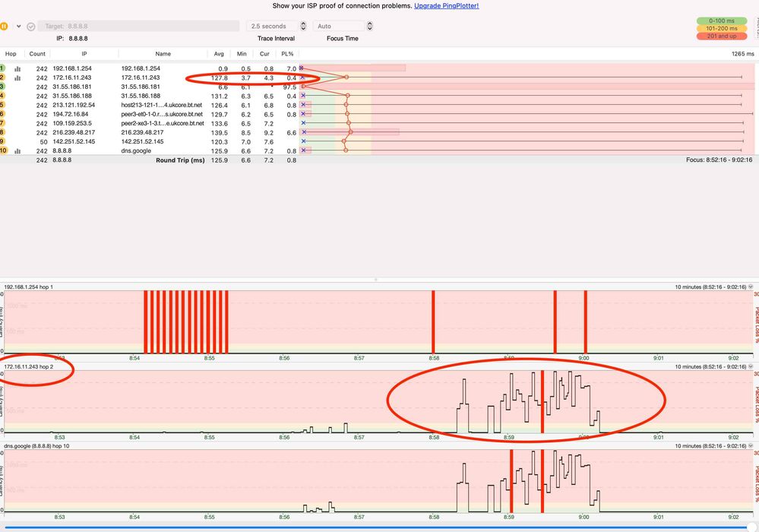759x532 pixels.
Task: Select the hop 7 number badge
Action: [x=2, y=123]
